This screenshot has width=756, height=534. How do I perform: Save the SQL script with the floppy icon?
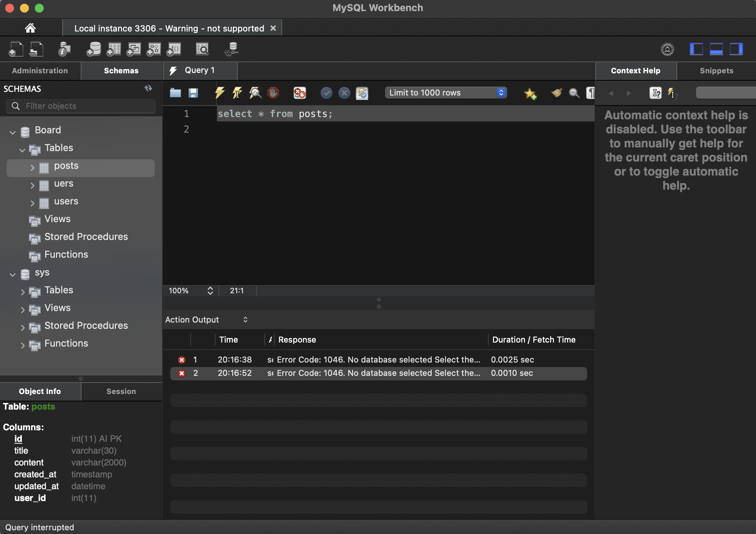point(193,93)
